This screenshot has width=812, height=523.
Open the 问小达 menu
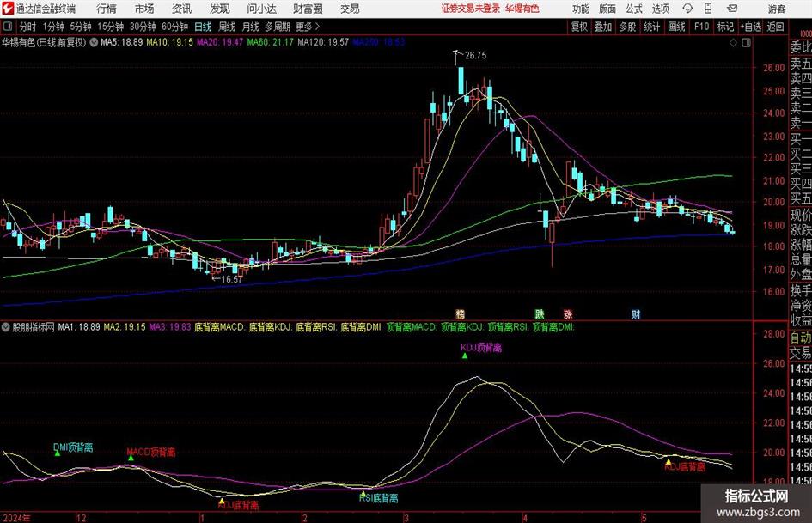pos(261,9)
